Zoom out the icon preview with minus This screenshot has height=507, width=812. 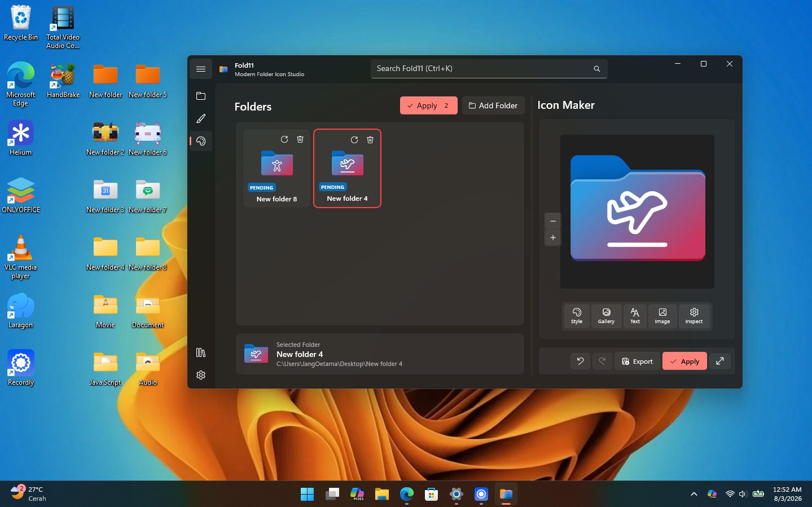[x=553, y=221]
